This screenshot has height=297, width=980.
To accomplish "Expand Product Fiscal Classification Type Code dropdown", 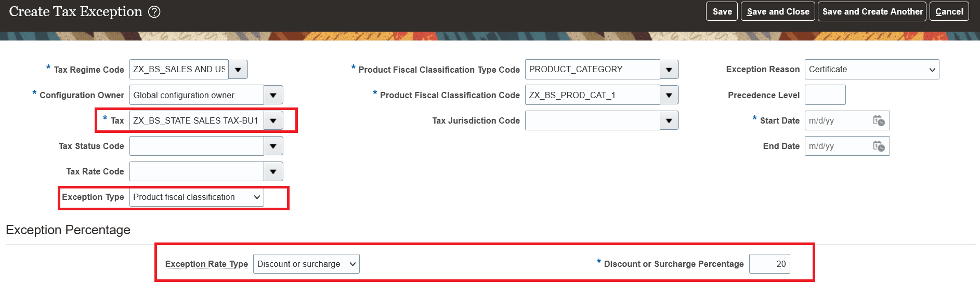I will [669, 69].
